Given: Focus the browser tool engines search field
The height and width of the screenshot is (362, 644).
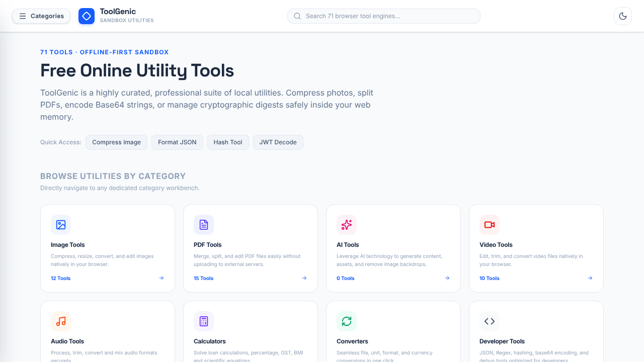Looking at the screenshot, I should (384, 16).
